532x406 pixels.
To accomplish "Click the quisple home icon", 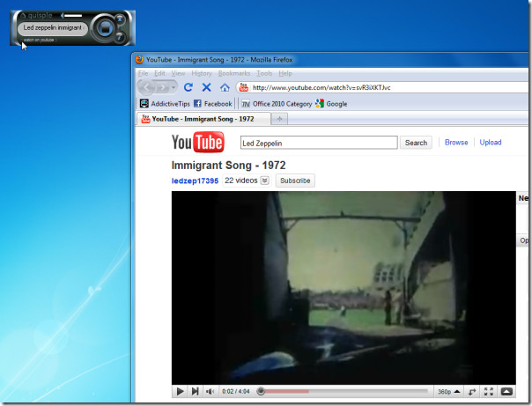I will coord(24,15).
